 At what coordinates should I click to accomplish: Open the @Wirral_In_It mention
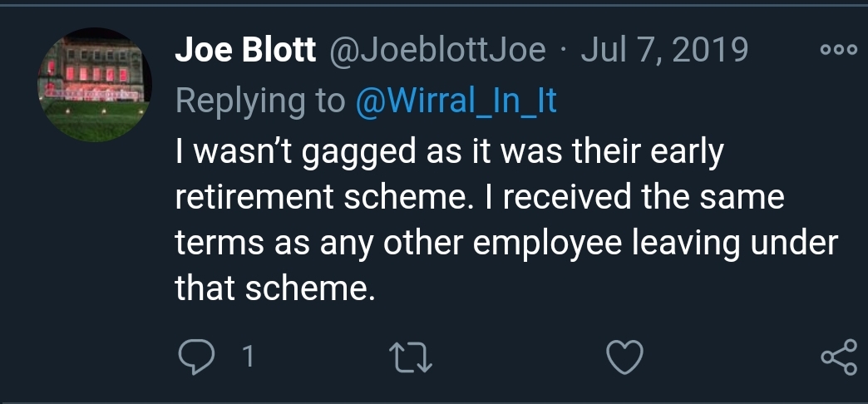pos(456,101)
